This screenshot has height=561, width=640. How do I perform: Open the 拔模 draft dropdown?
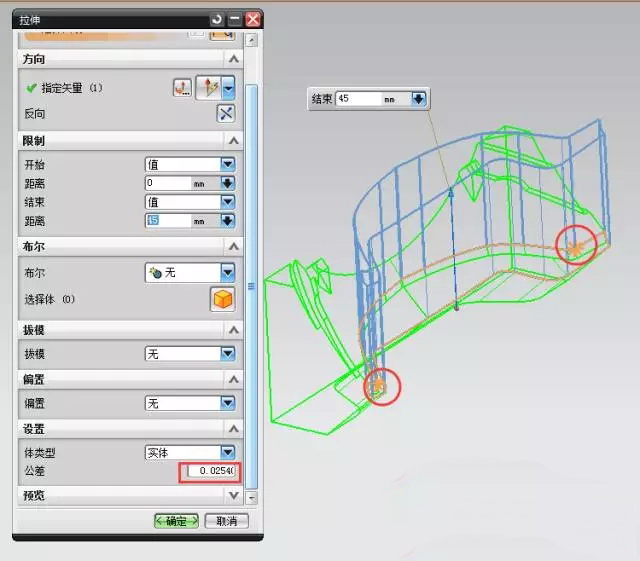(x=227, y=353)
